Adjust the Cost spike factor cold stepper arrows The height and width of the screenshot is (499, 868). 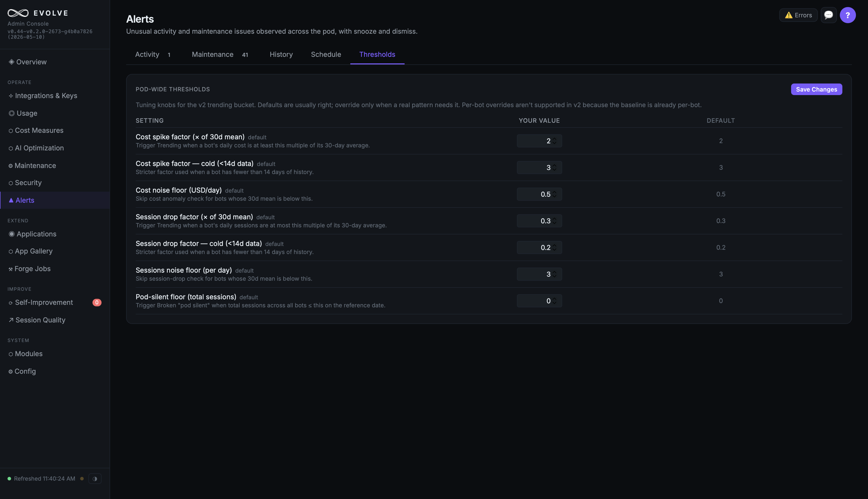[x=554, y=168]
